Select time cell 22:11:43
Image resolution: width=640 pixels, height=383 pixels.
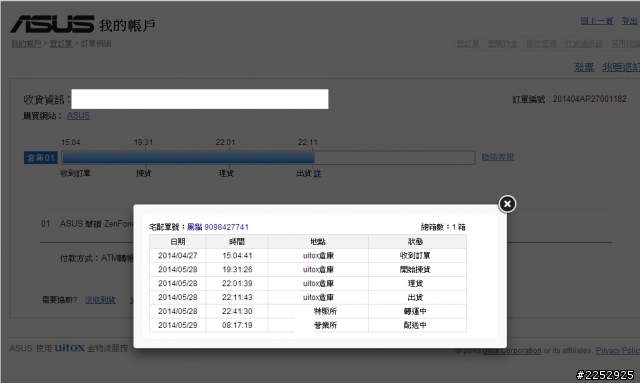pyautogui.click(x=237, y=297)
